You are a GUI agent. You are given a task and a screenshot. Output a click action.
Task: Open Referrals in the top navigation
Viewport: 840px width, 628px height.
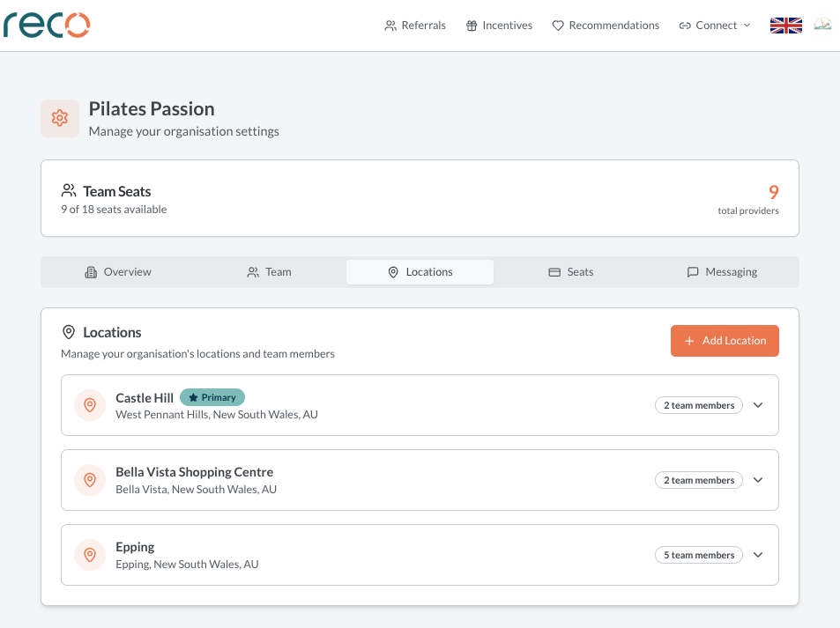coord(415,26)
